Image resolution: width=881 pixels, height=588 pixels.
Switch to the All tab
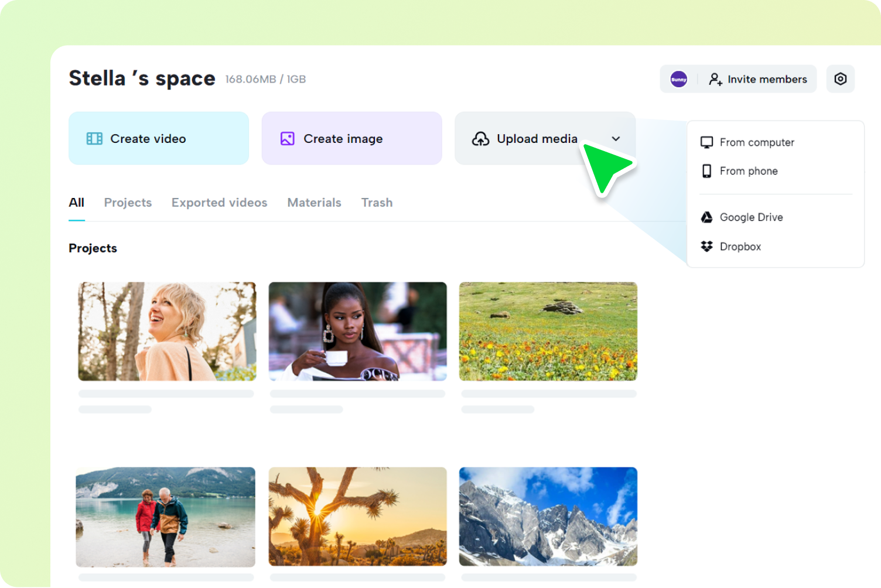point(77,203)
